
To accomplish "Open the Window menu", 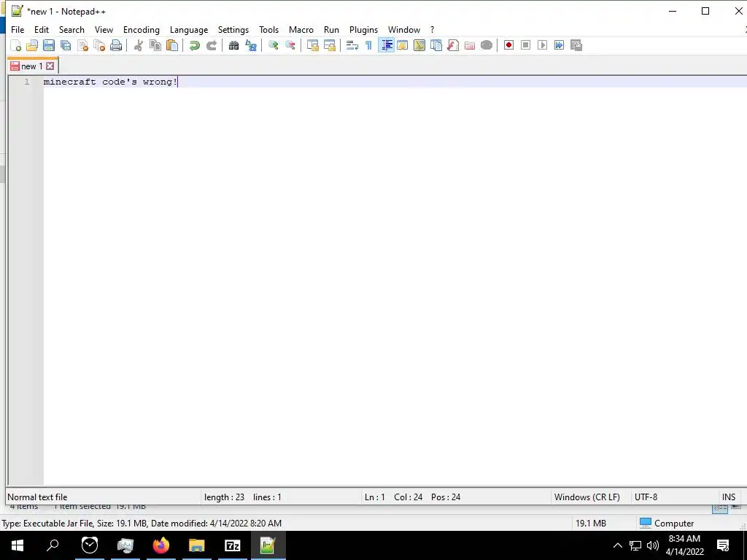I will (404, 29).
